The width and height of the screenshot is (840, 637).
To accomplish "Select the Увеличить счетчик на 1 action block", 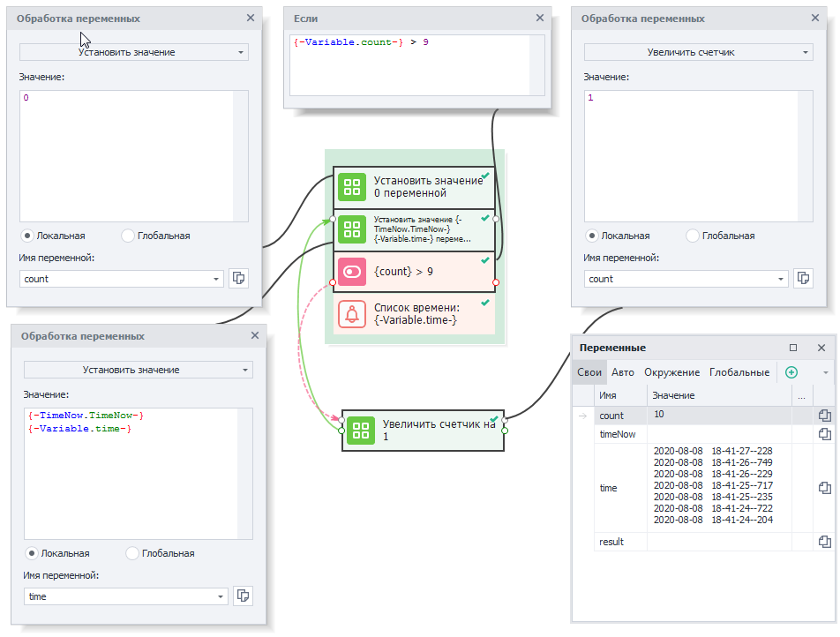I will tap(423, 430).
